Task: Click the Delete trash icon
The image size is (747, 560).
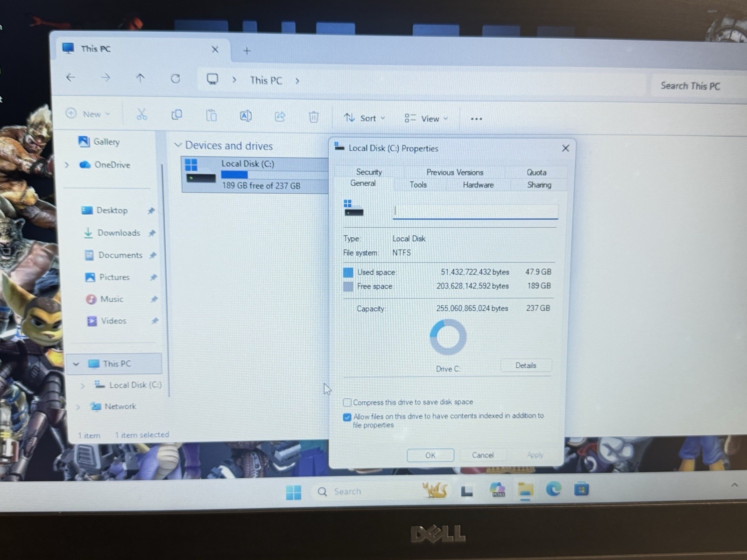Action: coord(314,117)
